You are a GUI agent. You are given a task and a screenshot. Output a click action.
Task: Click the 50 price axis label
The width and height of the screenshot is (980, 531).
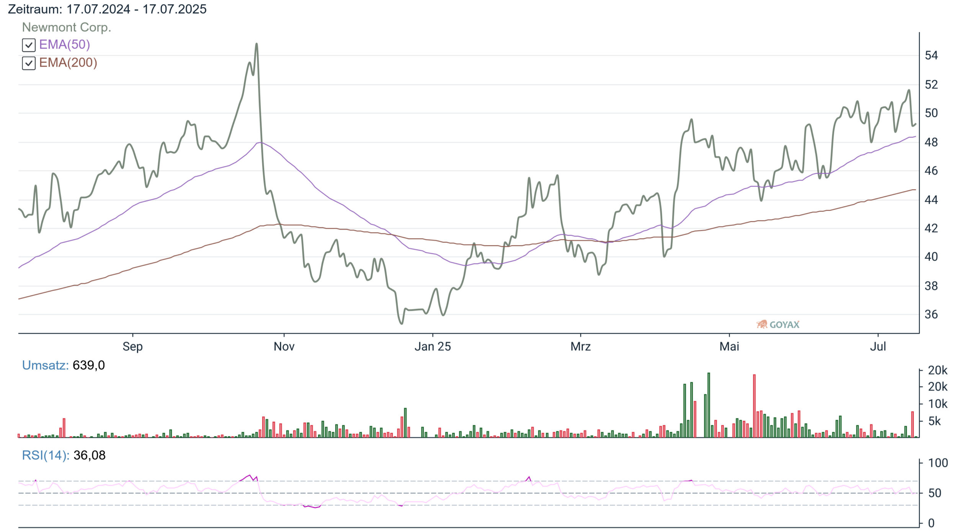[x=931, y=113]
